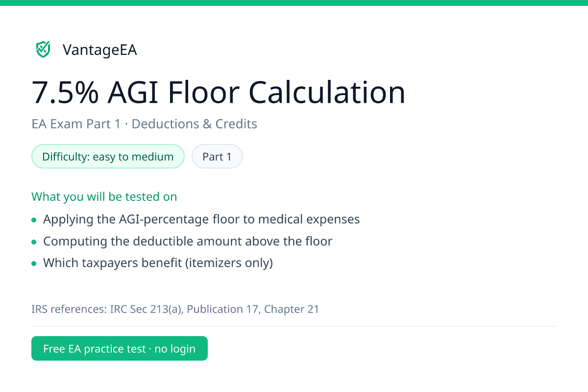Select the 7.5% AGI Floor Calculation heading
Image resolution: width=588 pixels, height=392 pixels.
click(x=219, y=92)
